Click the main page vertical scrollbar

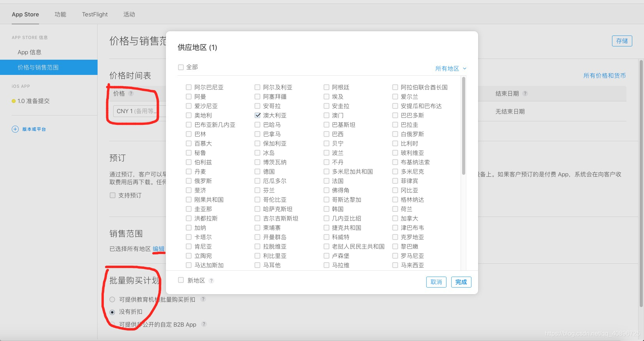click(x=641, y=183)
